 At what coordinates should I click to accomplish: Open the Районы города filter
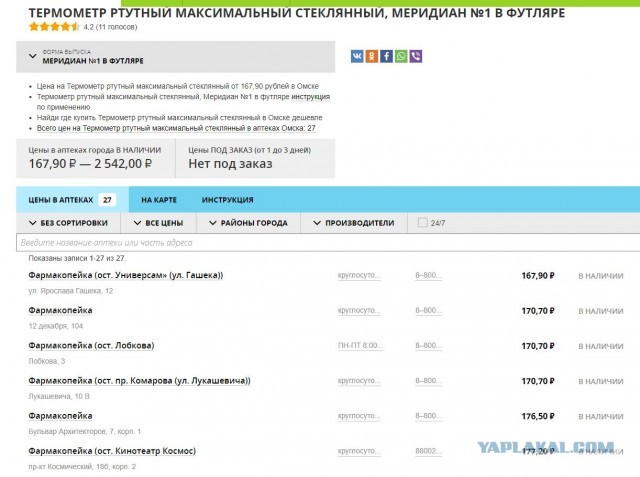click(248, 223)
